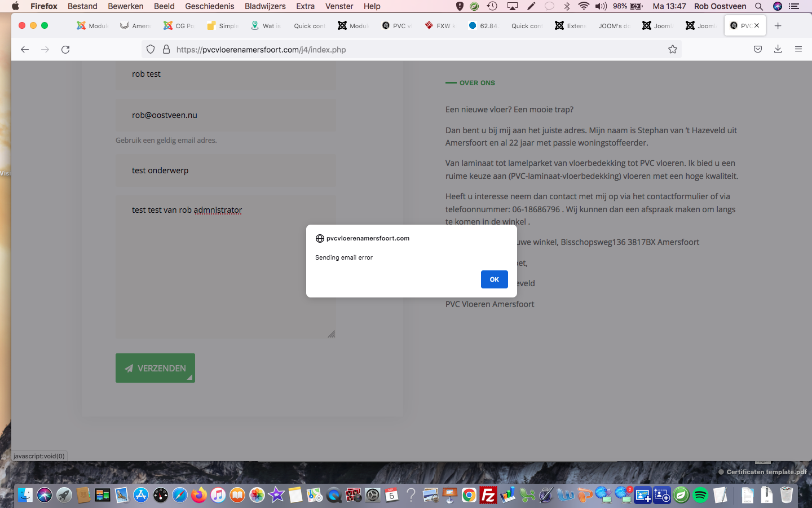Open a new browser tab
The width and height of the screenshot is (812, 508).
pos(778,25)
